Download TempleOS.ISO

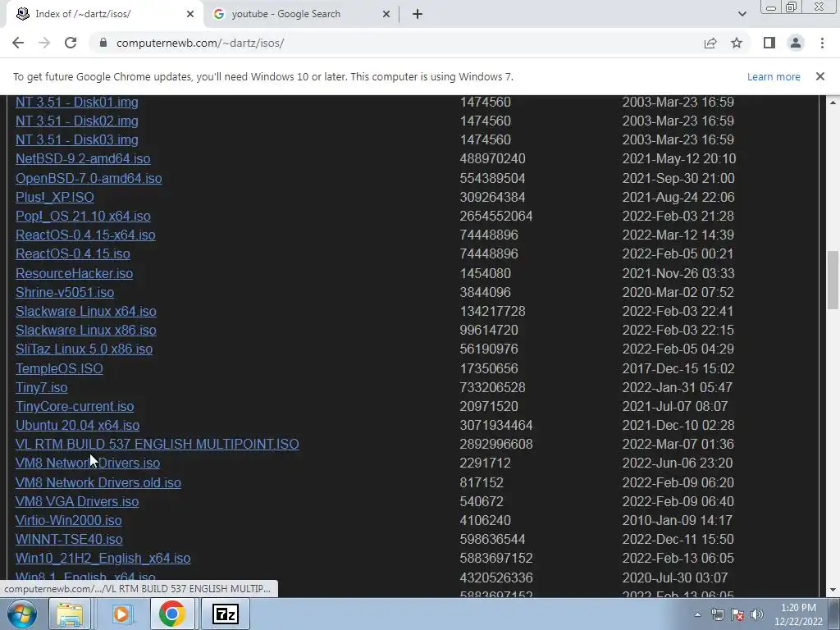point(59,368)
